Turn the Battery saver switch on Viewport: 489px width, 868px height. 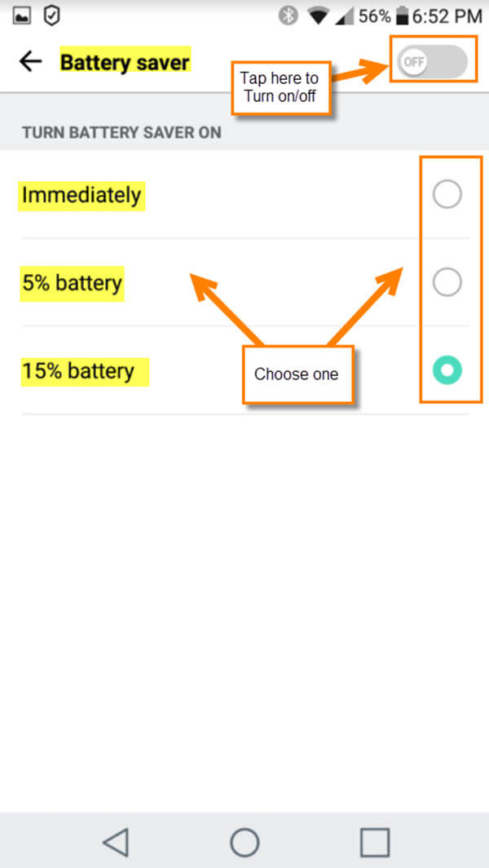coord(433,60)
